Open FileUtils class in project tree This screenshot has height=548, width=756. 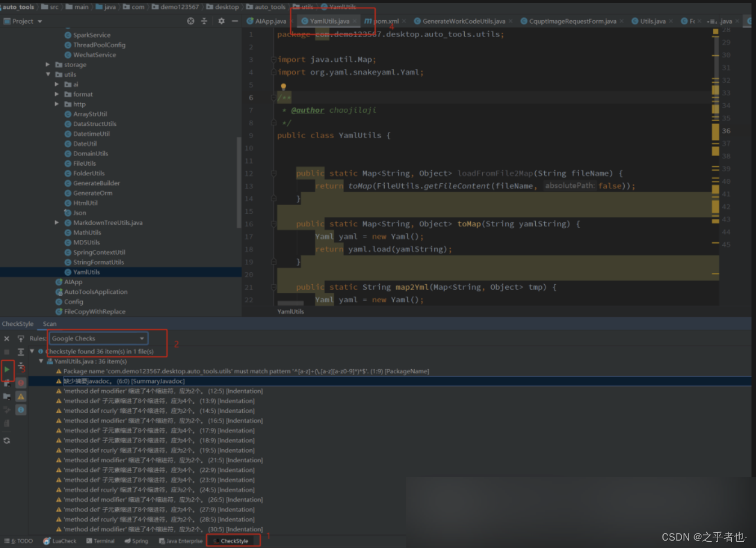[85, 163]
